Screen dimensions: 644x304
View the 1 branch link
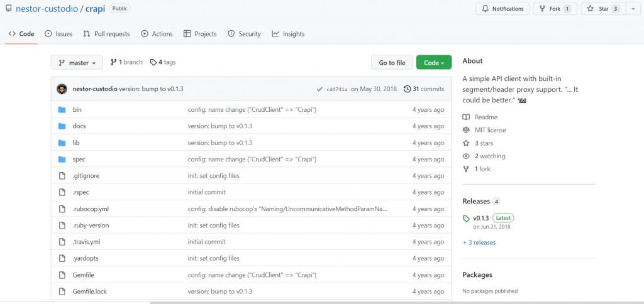[126, 62]
